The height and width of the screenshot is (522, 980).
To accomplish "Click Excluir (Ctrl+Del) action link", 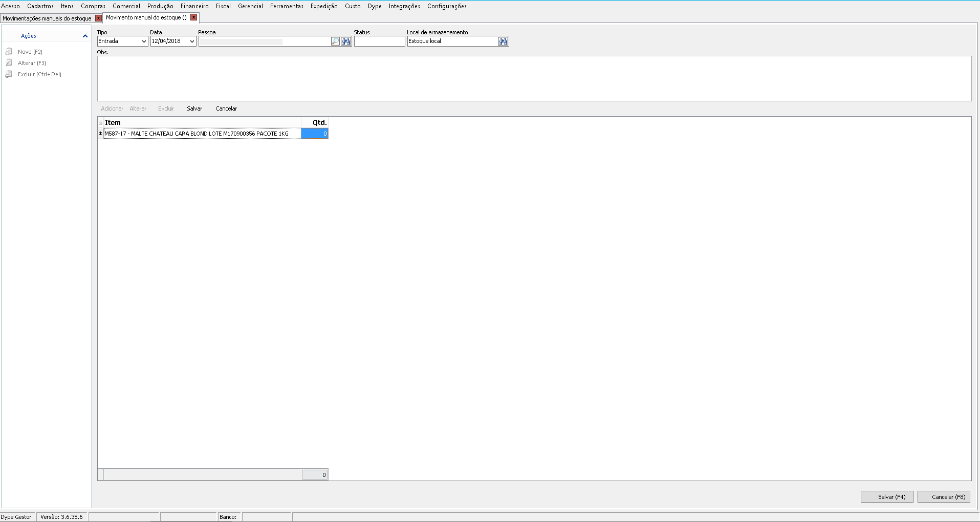I will tap(39, 74).
